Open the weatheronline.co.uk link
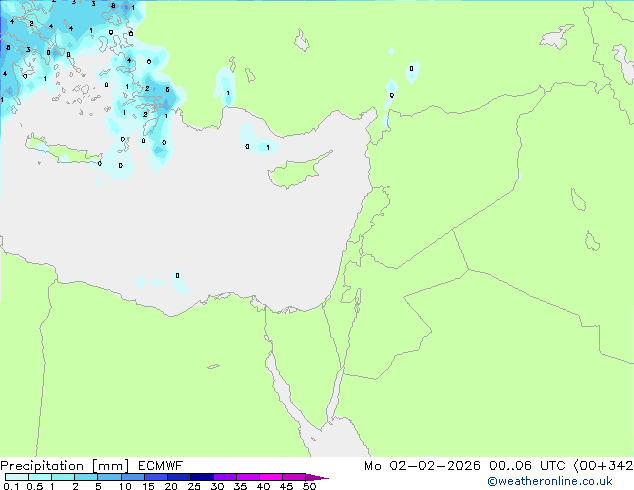 550,481
